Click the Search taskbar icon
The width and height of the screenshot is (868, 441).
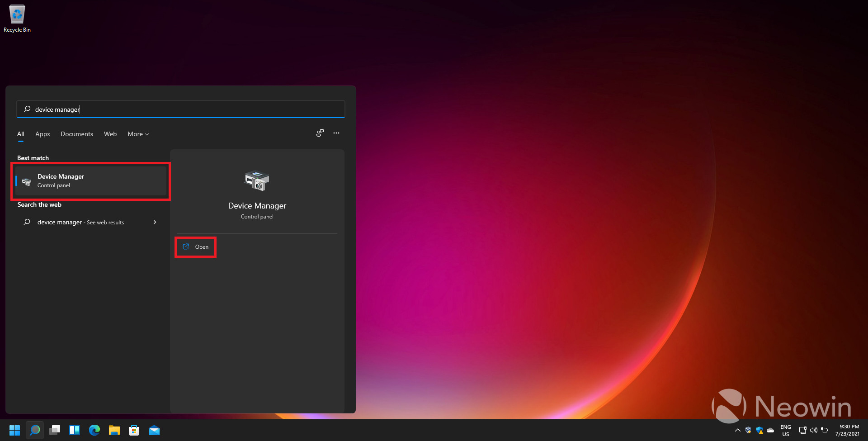[x=35, y=430]
